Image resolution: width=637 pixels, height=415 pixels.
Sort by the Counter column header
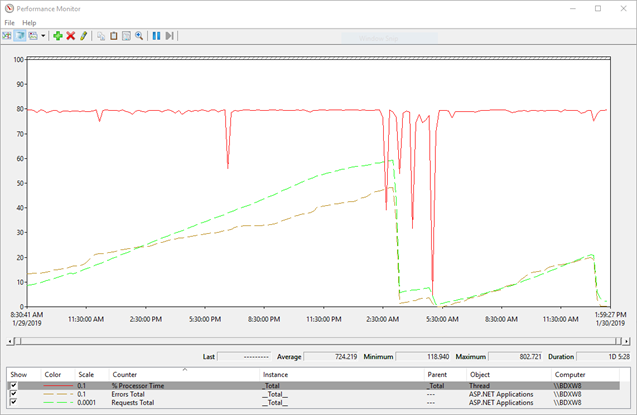[184, 374]
